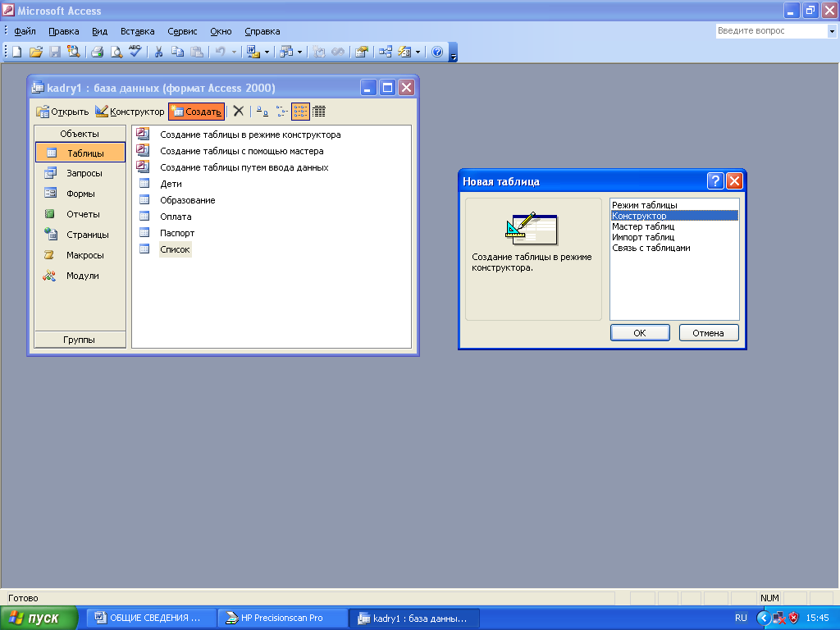Open the Relationships toolbar icon

pyautogui.click(x=386, y=52)
